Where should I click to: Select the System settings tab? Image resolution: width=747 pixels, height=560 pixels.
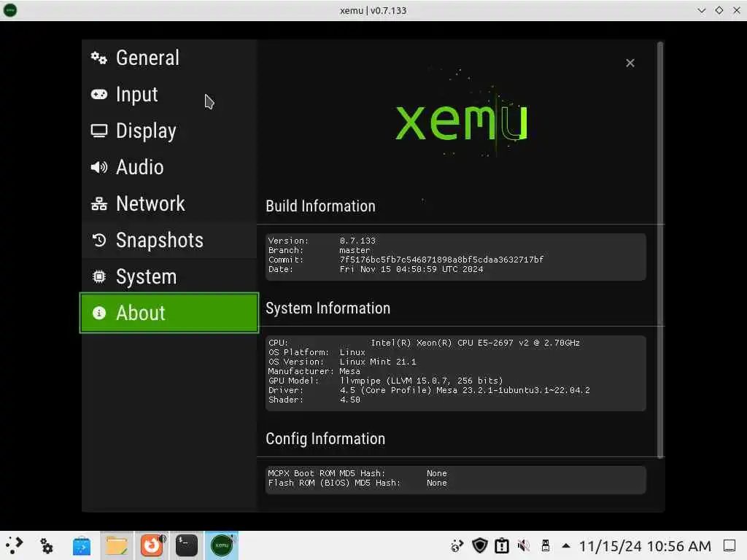pyautogui.click(x=169, y=276)
